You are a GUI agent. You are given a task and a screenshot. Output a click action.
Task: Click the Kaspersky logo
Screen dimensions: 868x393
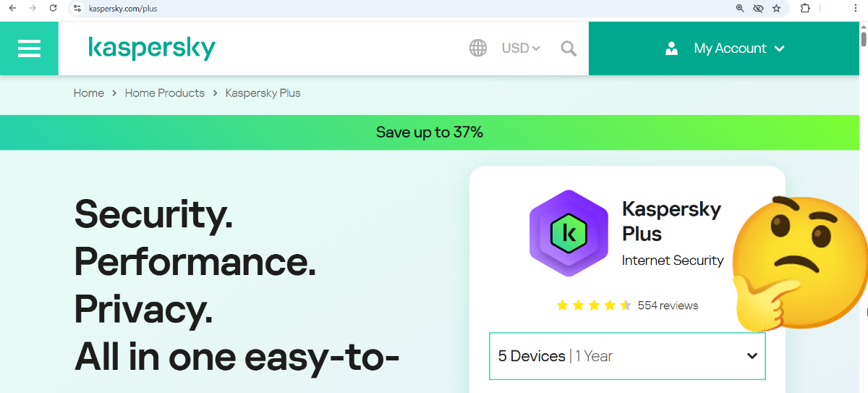[152, 48]
